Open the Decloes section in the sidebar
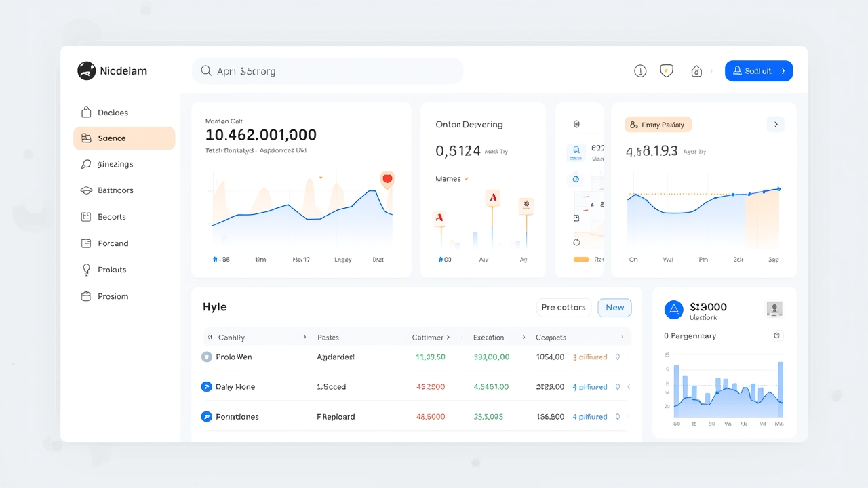Screen dimensions: 868x488 click(113, 112)
